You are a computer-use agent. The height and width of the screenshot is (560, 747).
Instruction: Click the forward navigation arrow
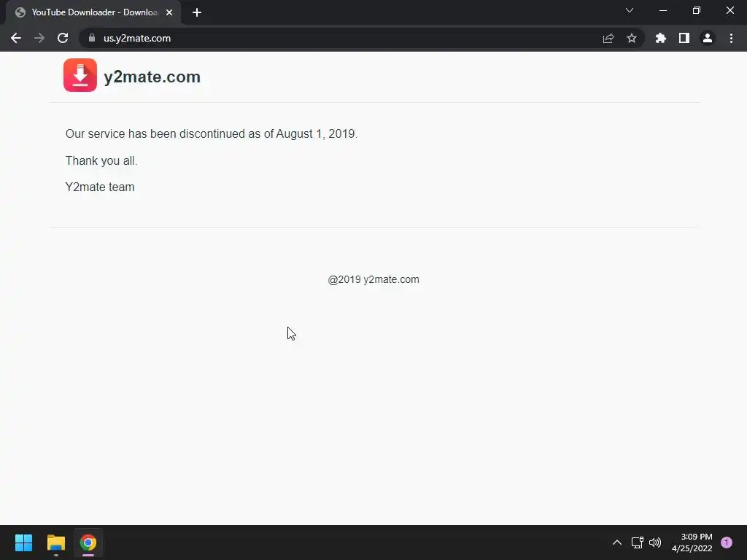39,38
